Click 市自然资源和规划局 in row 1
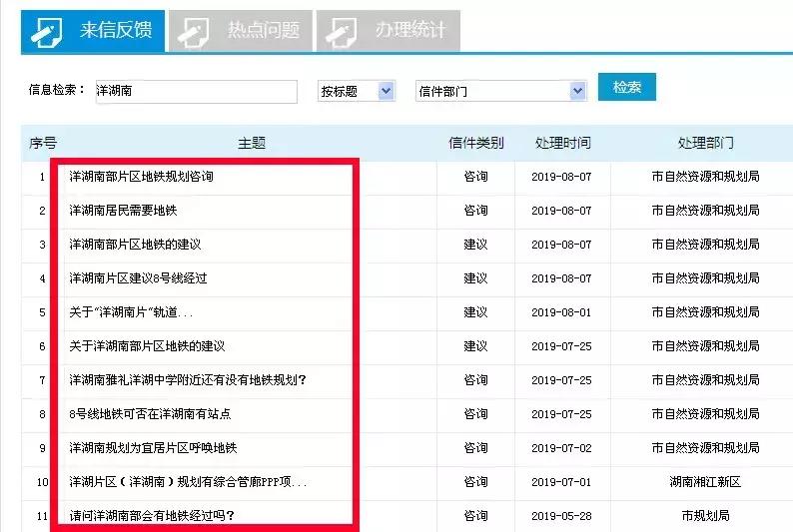The image size is (793, 532). (x=705, y=177)
